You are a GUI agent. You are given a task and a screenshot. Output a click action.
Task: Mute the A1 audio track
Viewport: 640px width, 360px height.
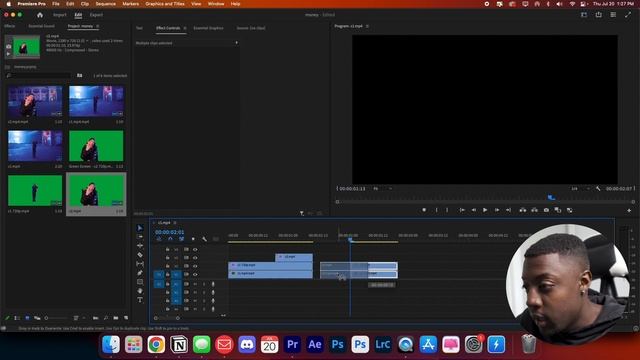point(195,284)
